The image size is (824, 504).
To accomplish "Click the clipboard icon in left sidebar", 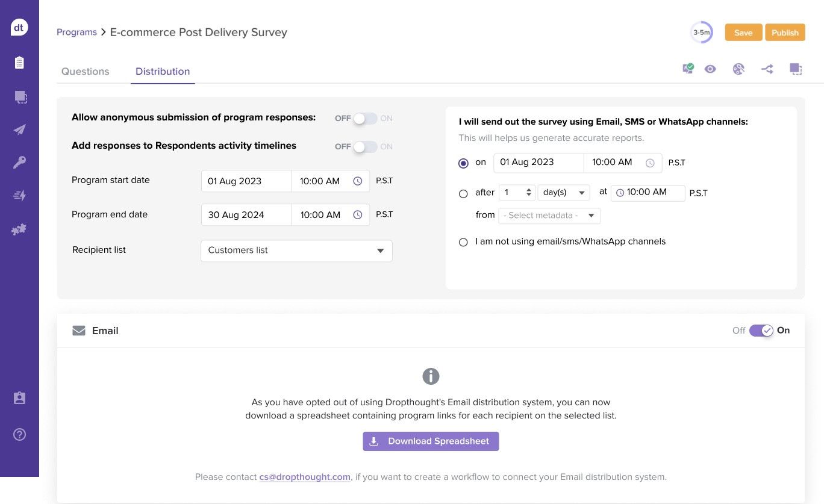I will pyautogui.click(x=19, y=63).
